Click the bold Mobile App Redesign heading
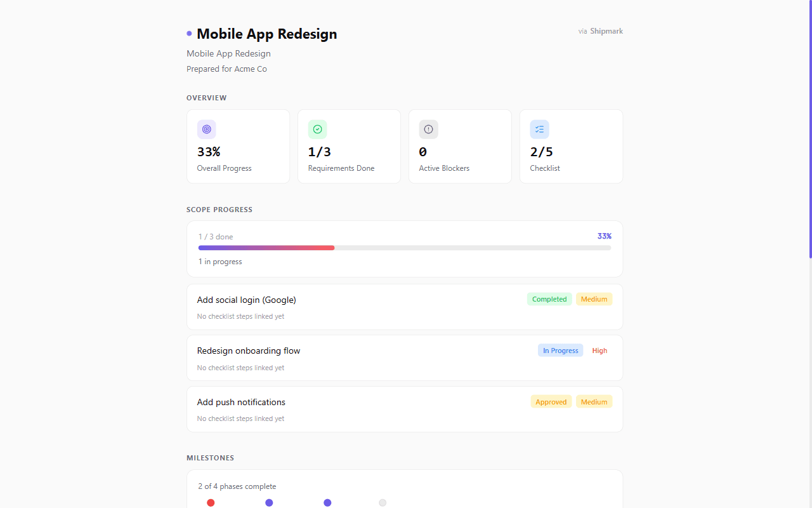812x508 pixels. [x=267, y=34]
